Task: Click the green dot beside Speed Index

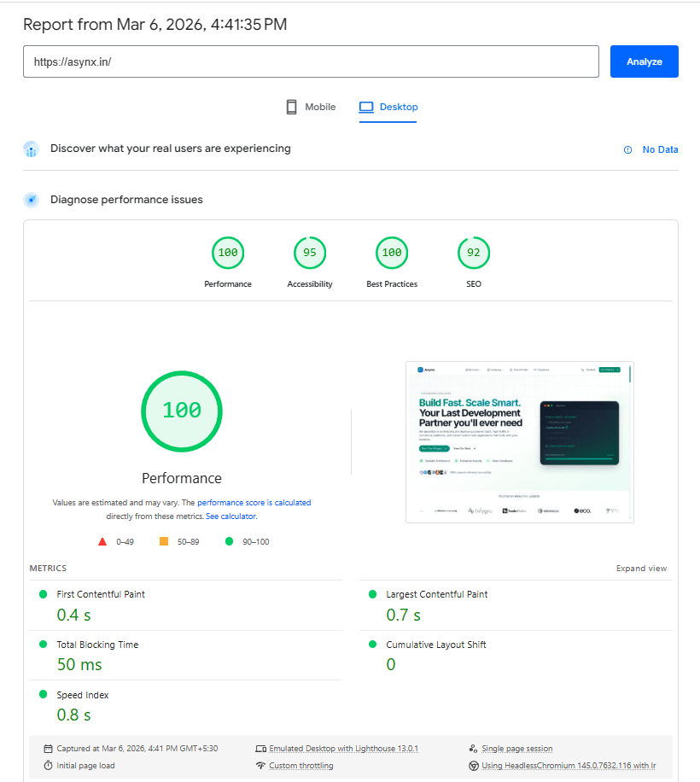Action: pos(43,694)
